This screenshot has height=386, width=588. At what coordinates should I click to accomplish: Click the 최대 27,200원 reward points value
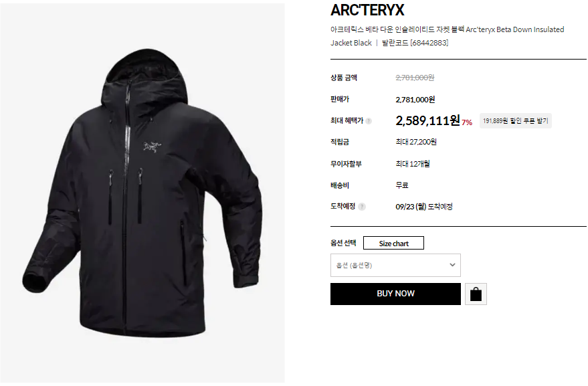(x=416, y=142)
